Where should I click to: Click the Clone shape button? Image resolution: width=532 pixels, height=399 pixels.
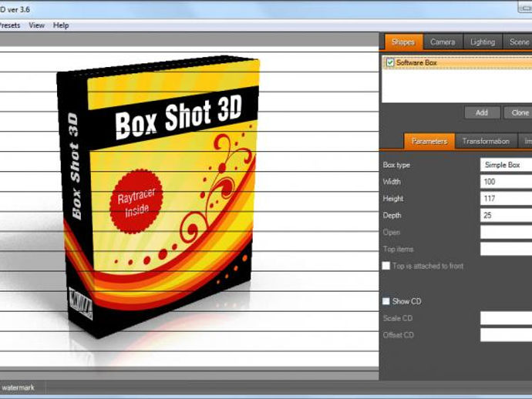(x=518, y=112)
